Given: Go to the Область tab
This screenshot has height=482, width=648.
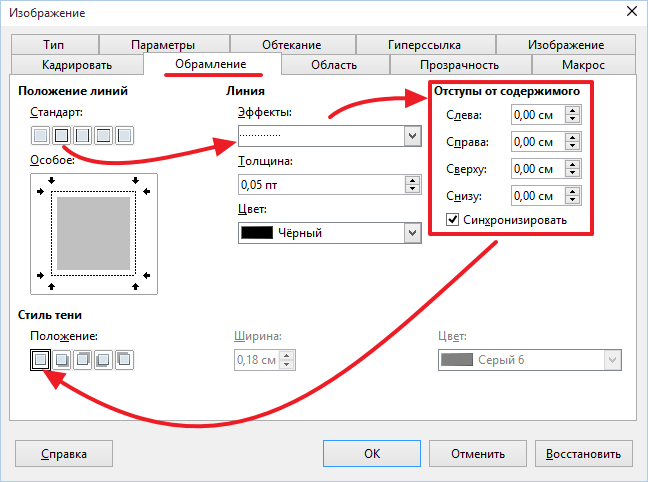Looking at the screenshot, I should (x=335, y=65).
